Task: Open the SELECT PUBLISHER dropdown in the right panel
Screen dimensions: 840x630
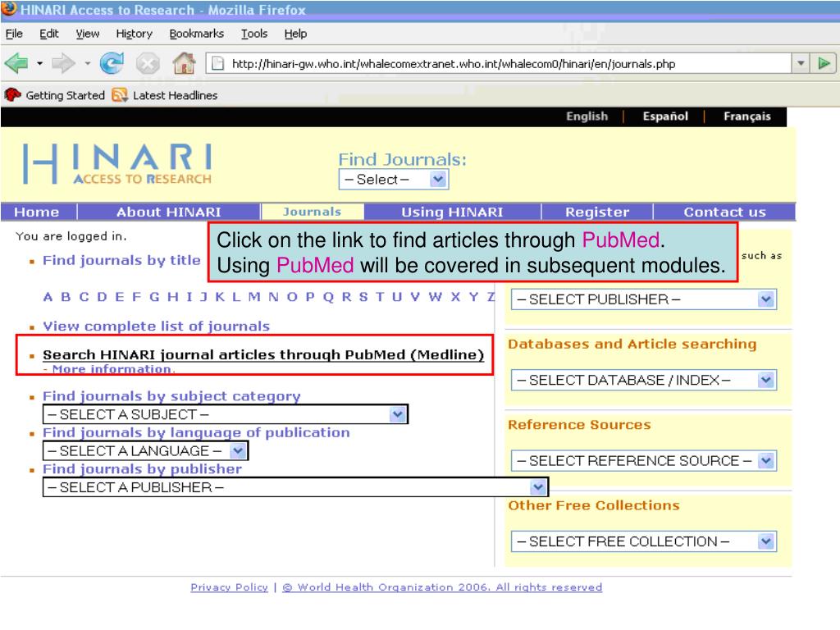Action: [643, 299]
